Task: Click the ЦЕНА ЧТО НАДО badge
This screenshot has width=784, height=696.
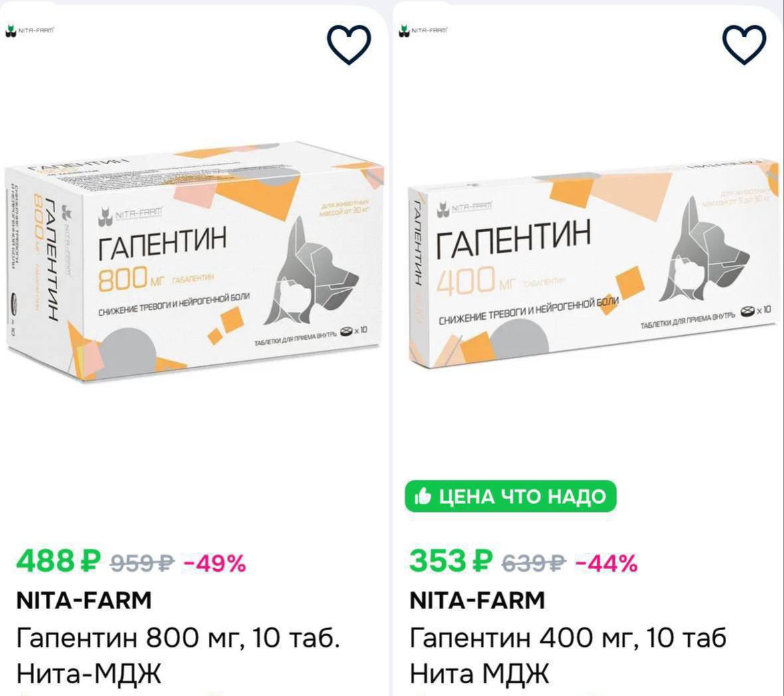Action: 511,497
